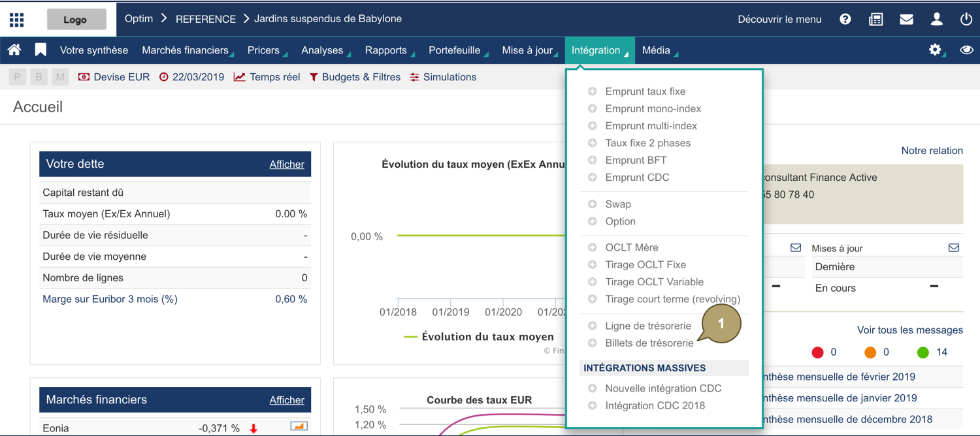
Task: Select Emprunt taux fixe from menu
Action: coord(645,91)
